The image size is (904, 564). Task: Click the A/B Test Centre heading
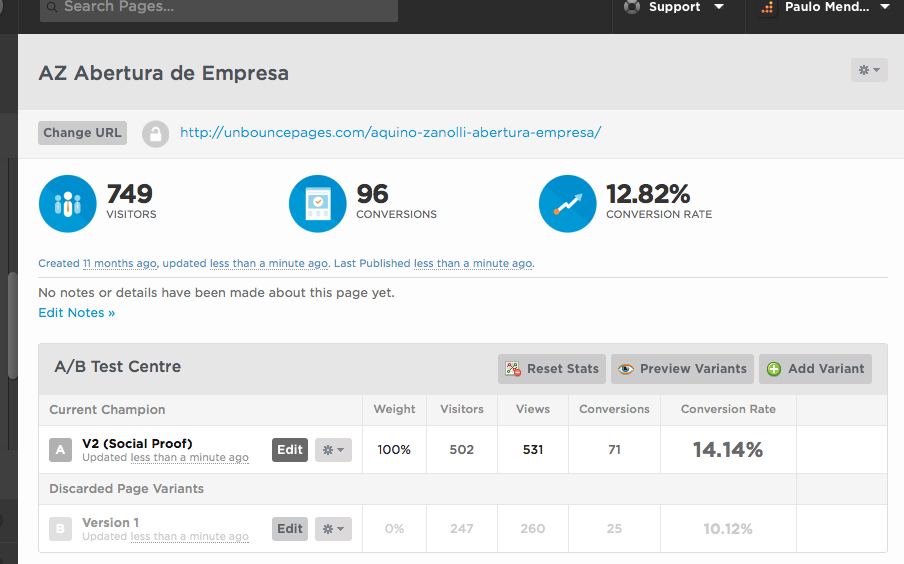[x=118, y=367]
